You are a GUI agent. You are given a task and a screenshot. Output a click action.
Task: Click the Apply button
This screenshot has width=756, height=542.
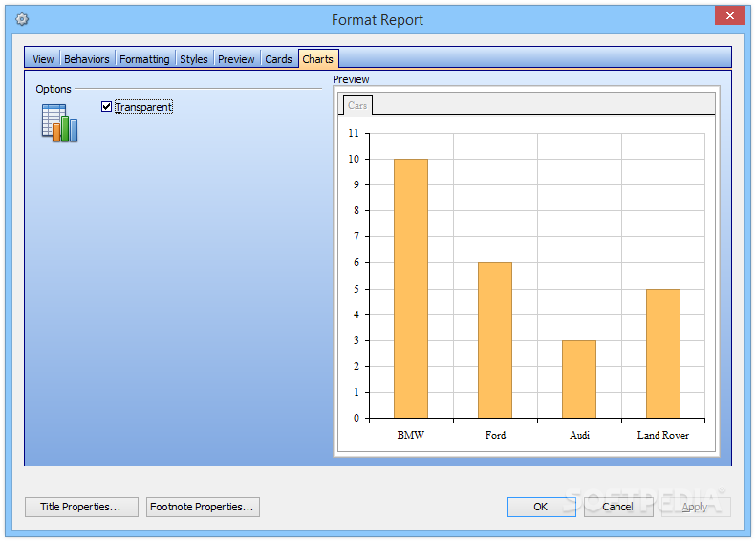696,507
